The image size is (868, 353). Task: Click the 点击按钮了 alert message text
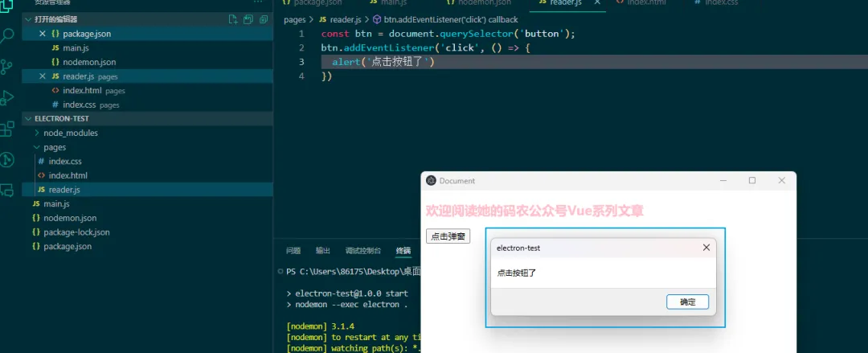(517, 273)
